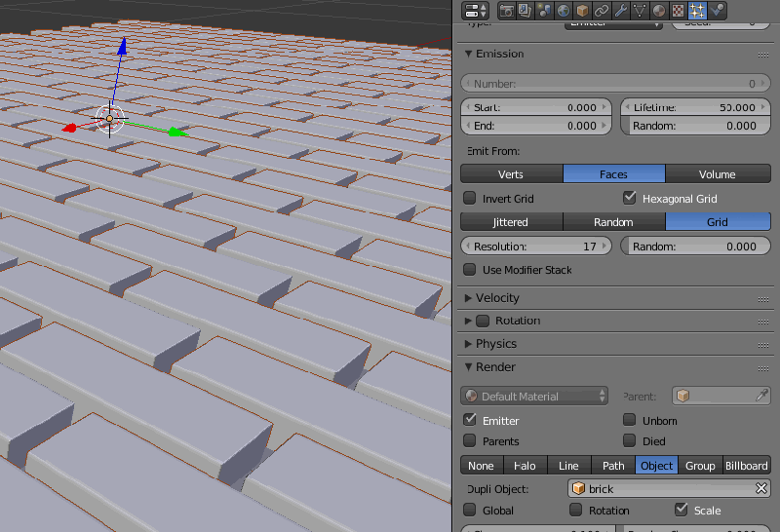Disable Hexagonal Grid checkbox
The width and height of the screenshot is (780, 532).
pos(629,198)
